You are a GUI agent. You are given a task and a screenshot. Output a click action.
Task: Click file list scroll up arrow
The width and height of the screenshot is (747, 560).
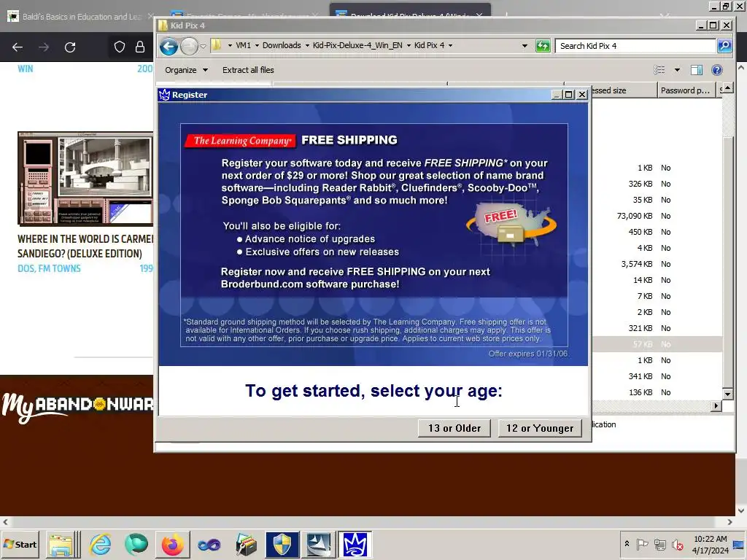[727, 88]
